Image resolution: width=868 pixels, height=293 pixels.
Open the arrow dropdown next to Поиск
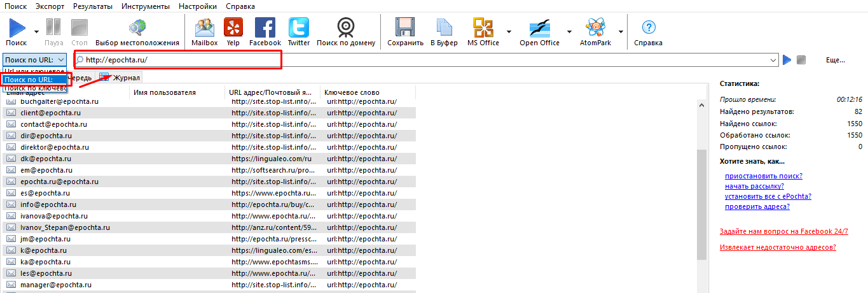(36, 31)
